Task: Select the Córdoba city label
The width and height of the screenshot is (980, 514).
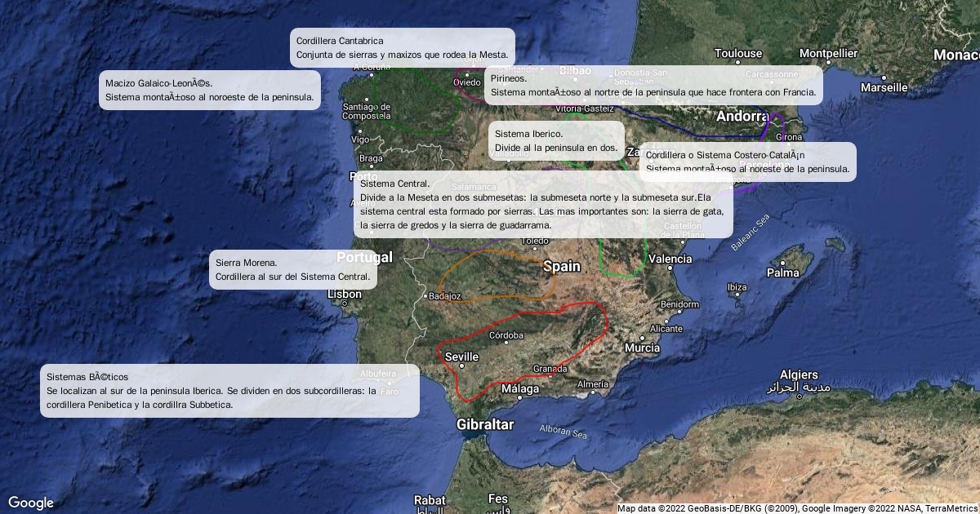Action: pyautogui.click(x=506, y=335)
